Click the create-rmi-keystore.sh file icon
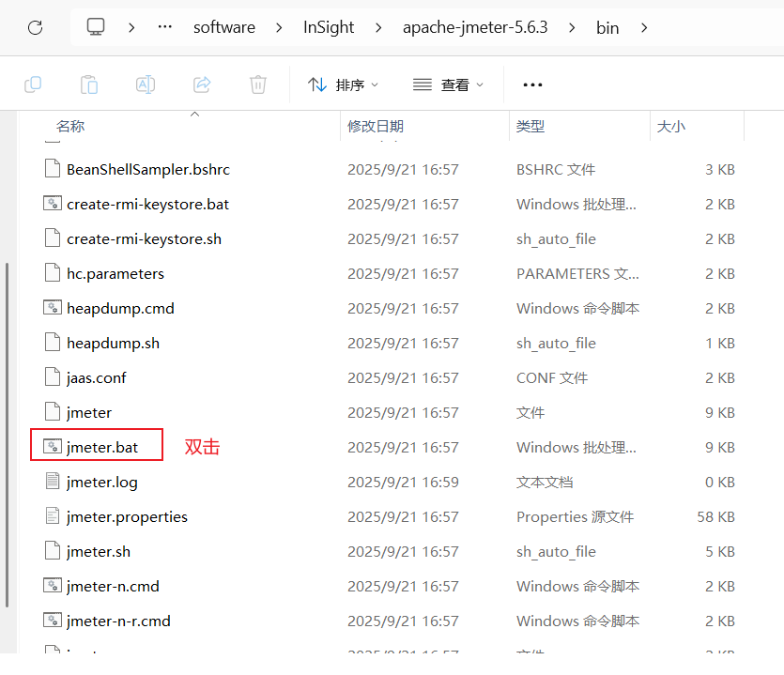784x675 pixels. pyautogui.click(x=53, y=238)
